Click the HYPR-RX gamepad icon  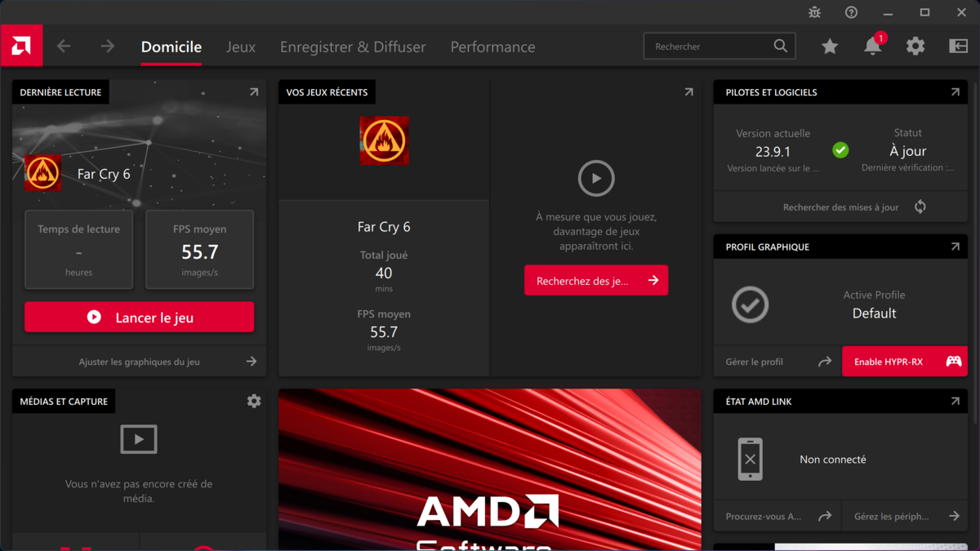click(953, 362)
